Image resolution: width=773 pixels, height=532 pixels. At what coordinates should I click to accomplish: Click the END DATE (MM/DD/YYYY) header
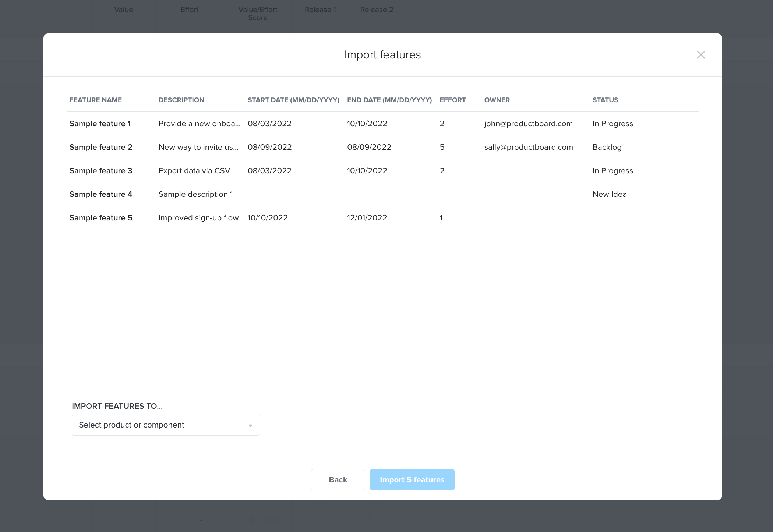389,100
